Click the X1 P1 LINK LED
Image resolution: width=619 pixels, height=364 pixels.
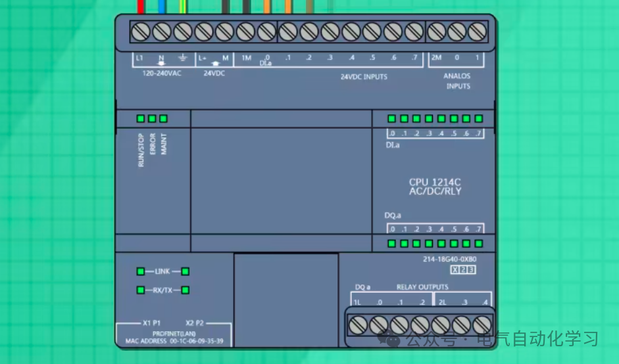pos(141,271)
